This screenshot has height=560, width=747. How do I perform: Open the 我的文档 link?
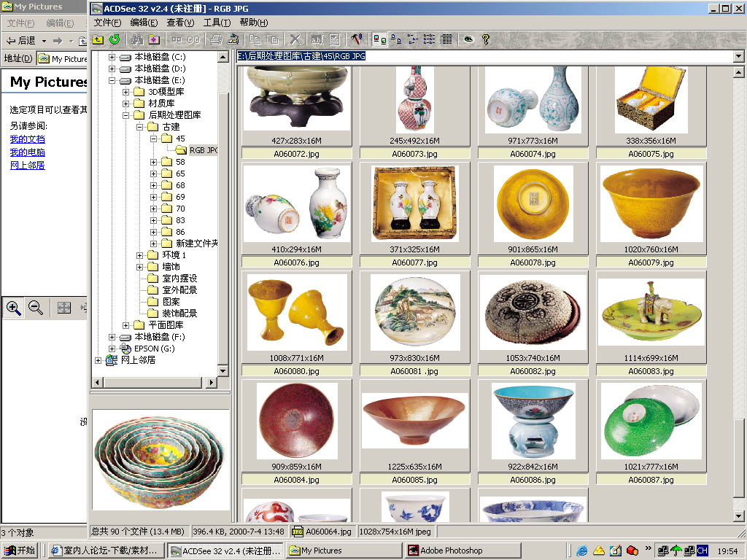(x=27, y=139)
